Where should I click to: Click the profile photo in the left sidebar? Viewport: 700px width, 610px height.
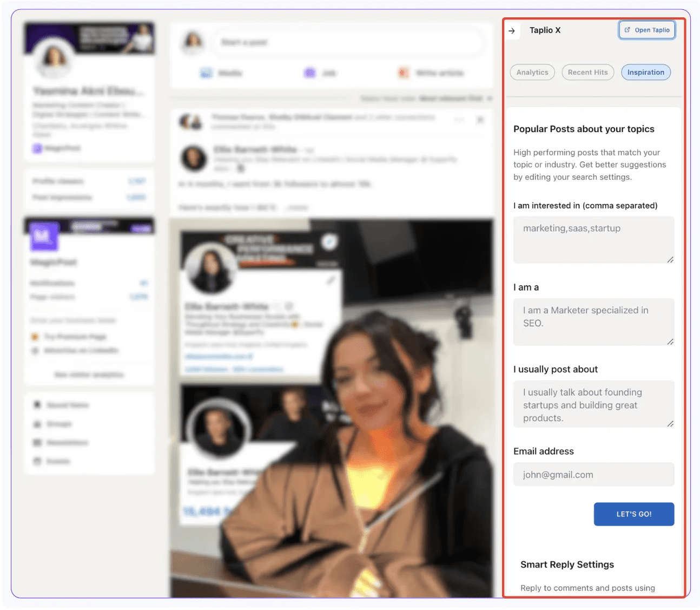pos(54,58)
